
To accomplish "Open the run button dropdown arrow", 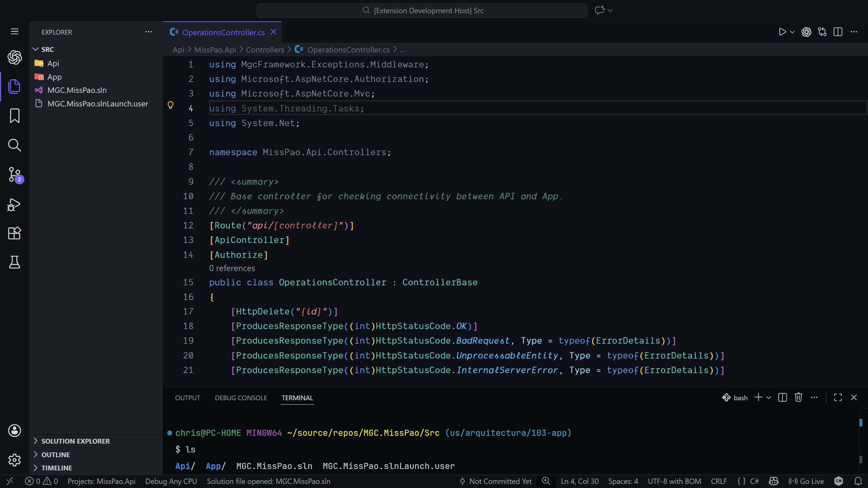I will coord(792,32).
